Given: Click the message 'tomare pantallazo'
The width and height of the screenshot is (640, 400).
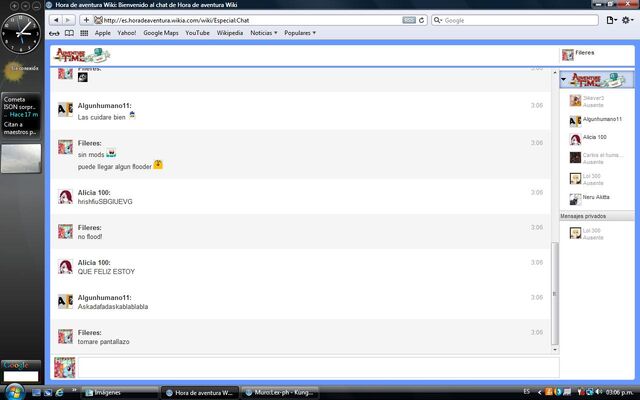Looking at the screenshot, I should 104,342.
